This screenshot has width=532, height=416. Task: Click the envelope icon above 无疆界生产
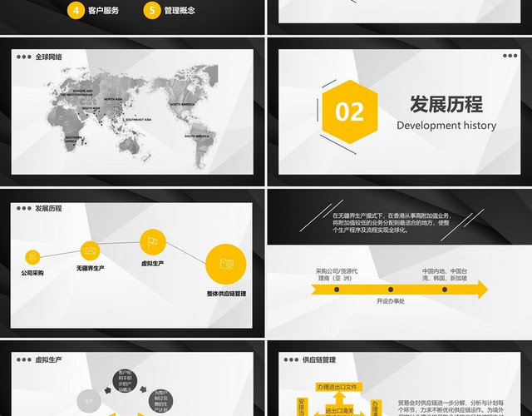click(x=91, y=250)
